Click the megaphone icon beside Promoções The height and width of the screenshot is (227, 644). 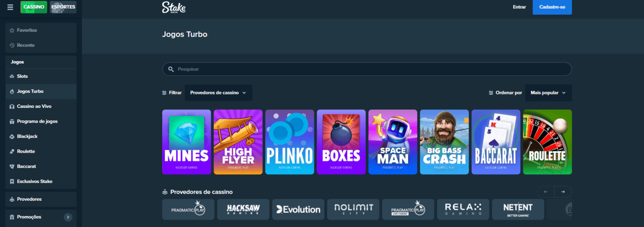coord(12,217)
